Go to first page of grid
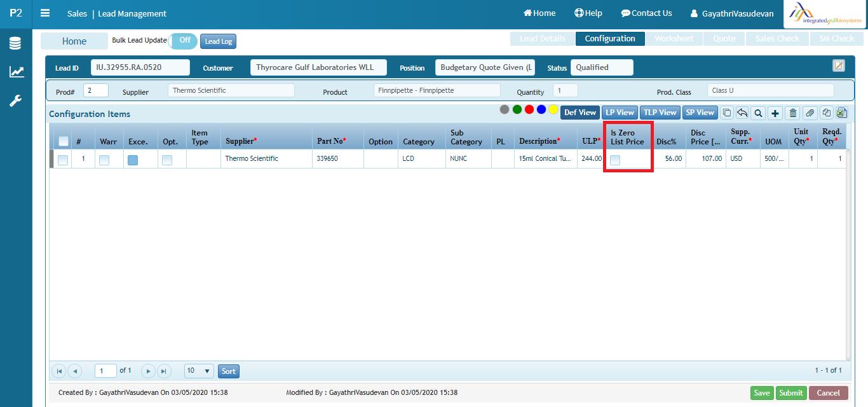Viewport: 868px width, 407px height. 59,371
